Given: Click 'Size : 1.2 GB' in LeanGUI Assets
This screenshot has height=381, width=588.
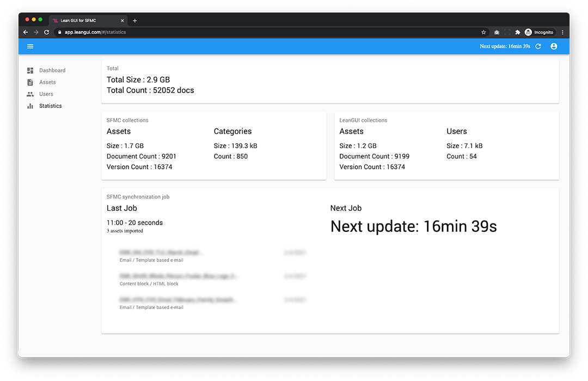Looking at the screenshot, I should pos(358,146).
